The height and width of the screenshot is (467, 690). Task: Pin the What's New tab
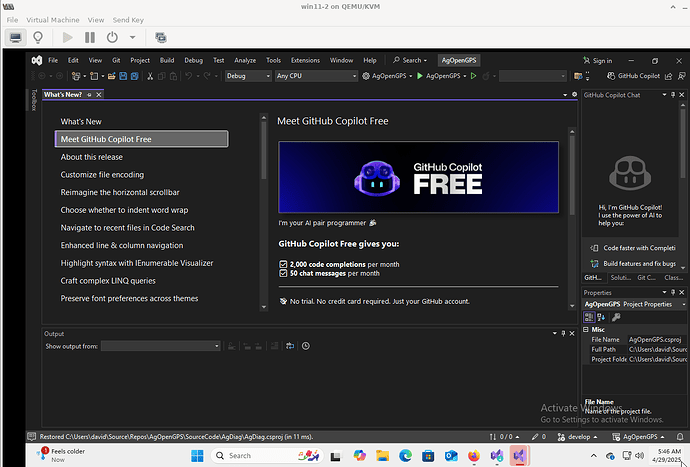(x=89, y=95)
